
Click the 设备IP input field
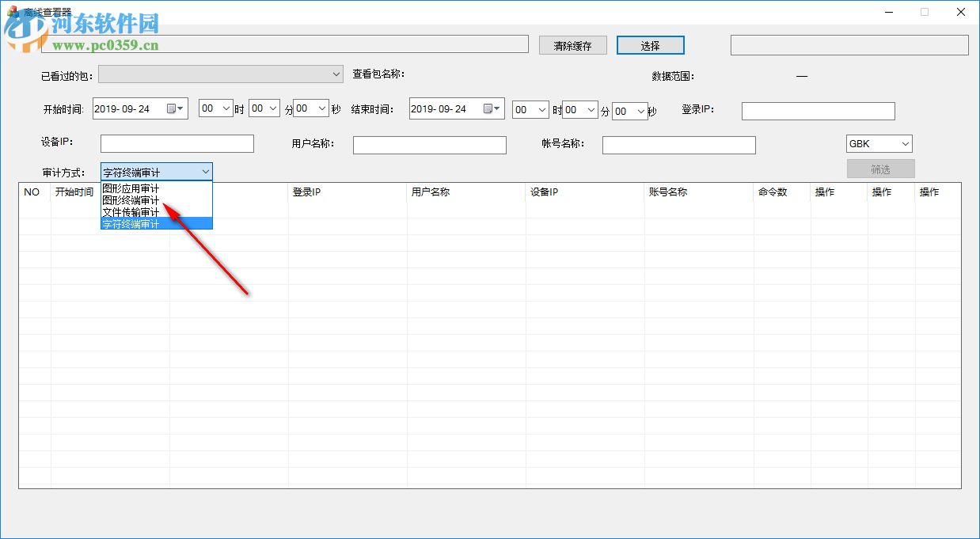pos(177,143)
